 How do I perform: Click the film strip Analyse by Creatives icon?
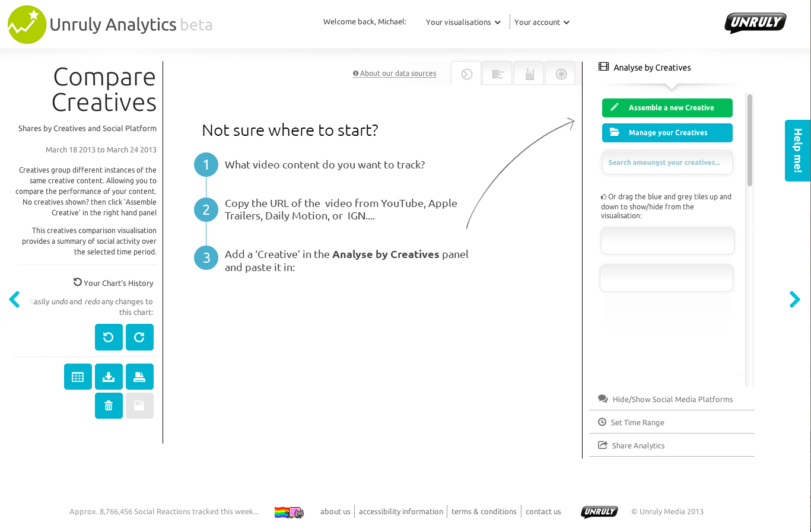click(x=603, y=67)
